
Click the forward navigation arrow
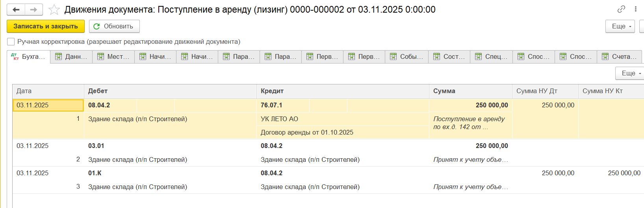coord(34,9)
